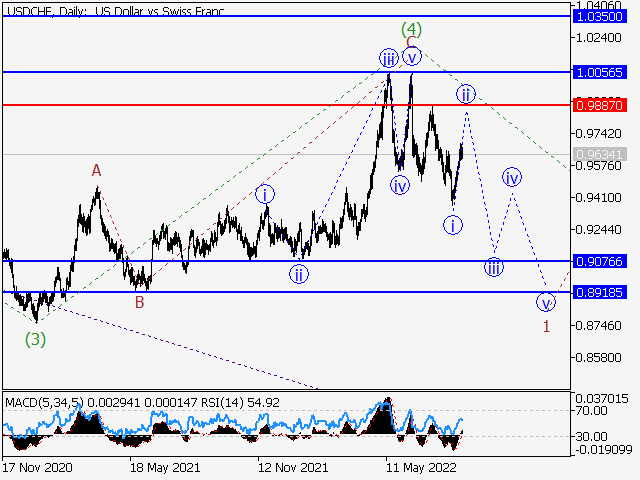The image size is (640, 480).
Task: Click the MACD(5,34,5) indicator label
Action: 44,403
